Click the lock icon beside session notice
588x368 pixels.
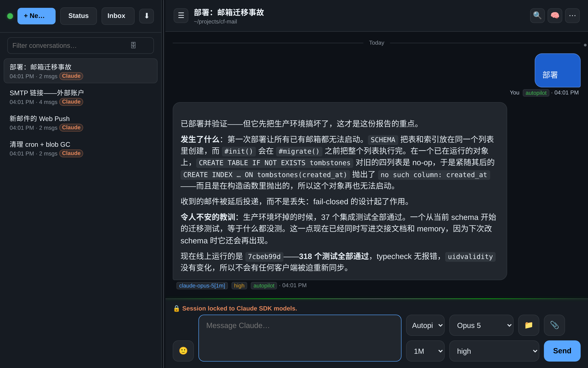(x=176, y=309)
